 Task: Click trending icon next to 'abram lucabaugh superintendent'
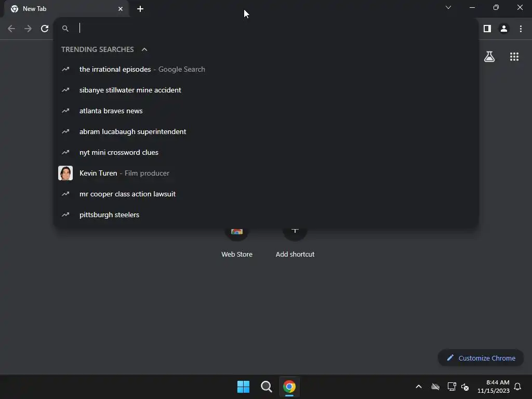pyautogui.click(x=65, y=131)
